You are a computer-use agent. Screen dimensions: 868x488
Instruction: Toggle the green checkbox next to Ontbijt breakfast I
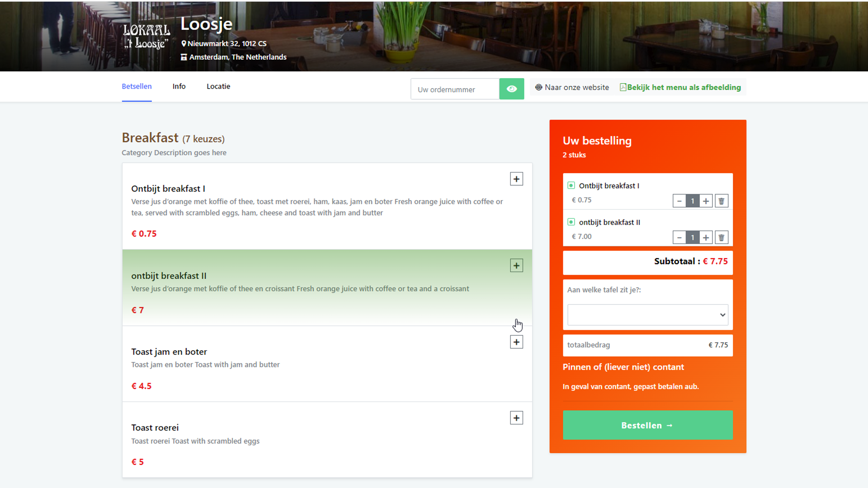click(571, 185)
